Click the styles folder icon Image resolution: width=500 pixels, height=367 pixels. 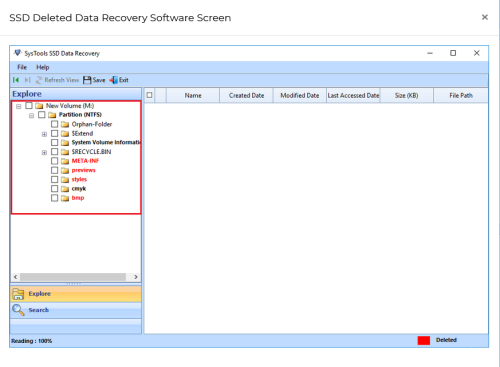point(65,180)
